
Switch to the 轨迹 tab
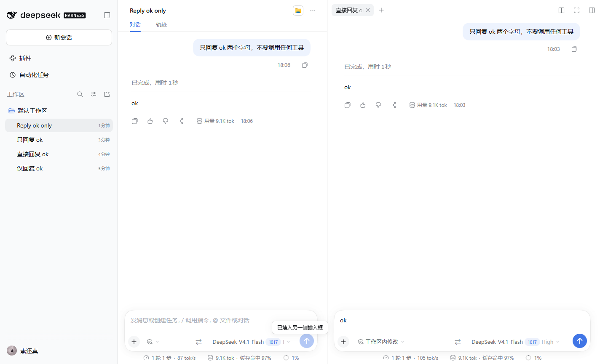(161, 24)
